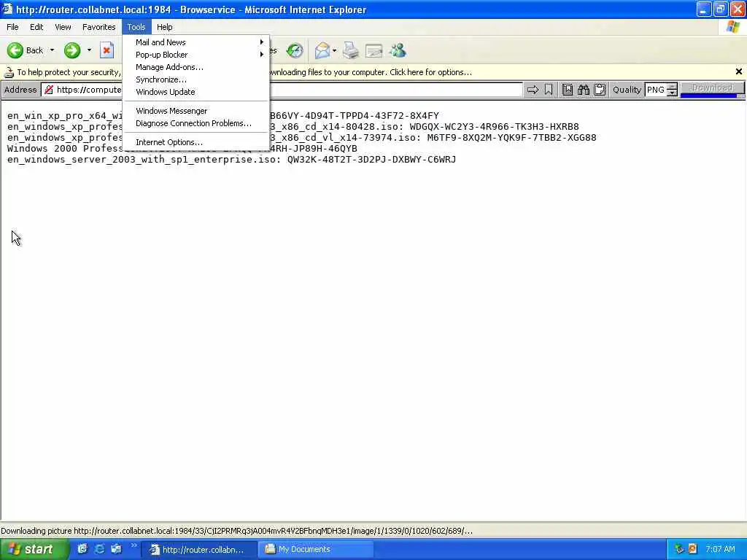Open the File menu
The height and width of the screenshot is (560, 747).
click(12, 27)
